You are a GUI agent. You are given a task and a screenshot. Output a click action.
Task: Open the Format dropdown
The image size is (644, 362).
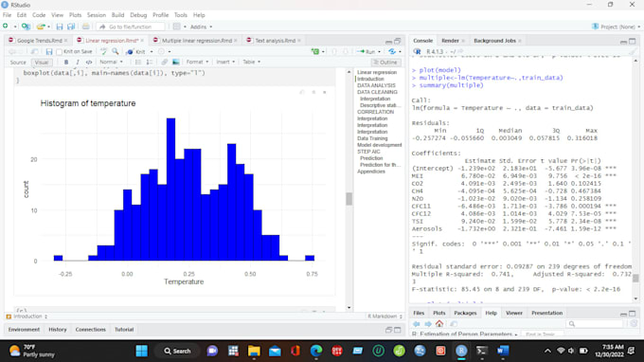(x=197, y=62)
